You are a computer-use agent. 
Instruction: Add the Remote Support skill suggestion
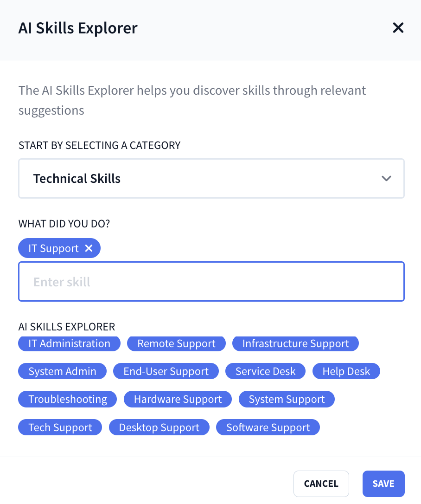(176, 343)
